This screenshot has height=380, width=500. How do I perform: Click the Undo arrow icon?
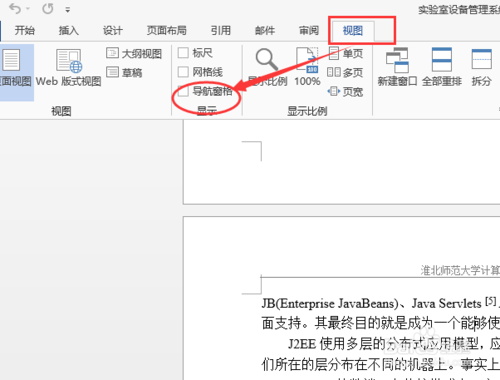[x=15, y=9]
